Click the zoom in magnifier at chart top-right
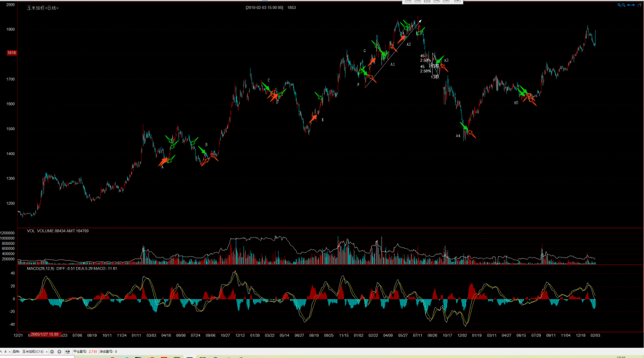The width and height of the screenshot is (644, 358). [619, 4]
